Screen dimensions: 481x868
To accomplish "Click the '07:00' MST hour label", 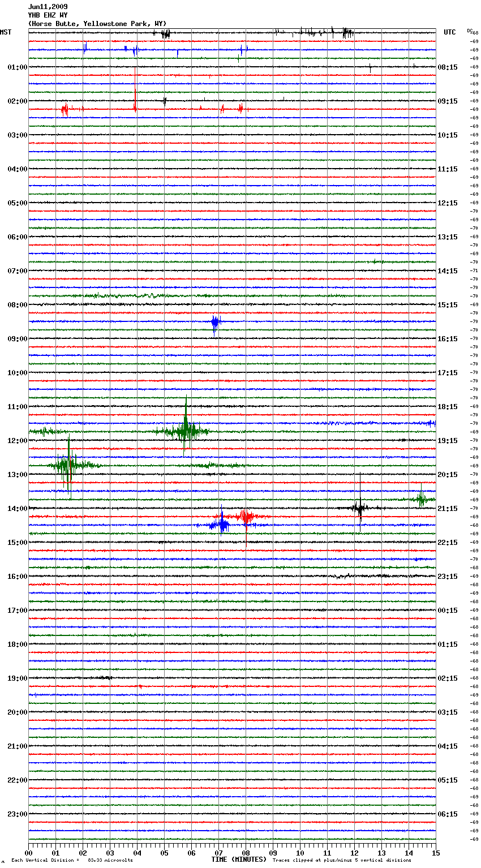I will [18, 271].
